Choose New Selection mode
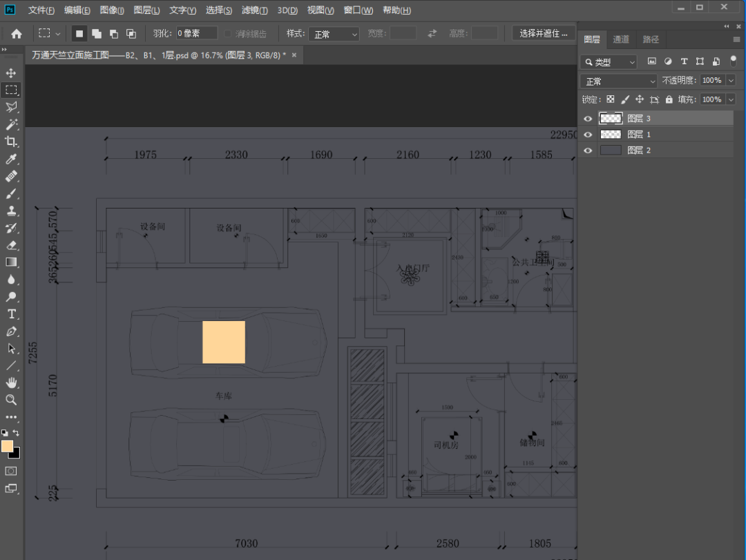The image size is (746, 560). pyautogui.click(x=79, y=33)
